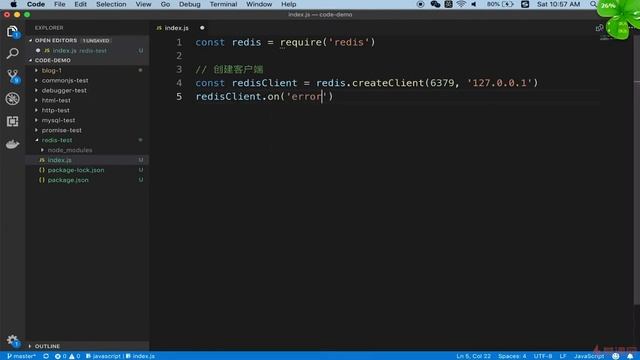Open the Code application menu
Image resolution: width=640 pixels, height=360 pixels.
pyautogui.click(x=36, y=4)
